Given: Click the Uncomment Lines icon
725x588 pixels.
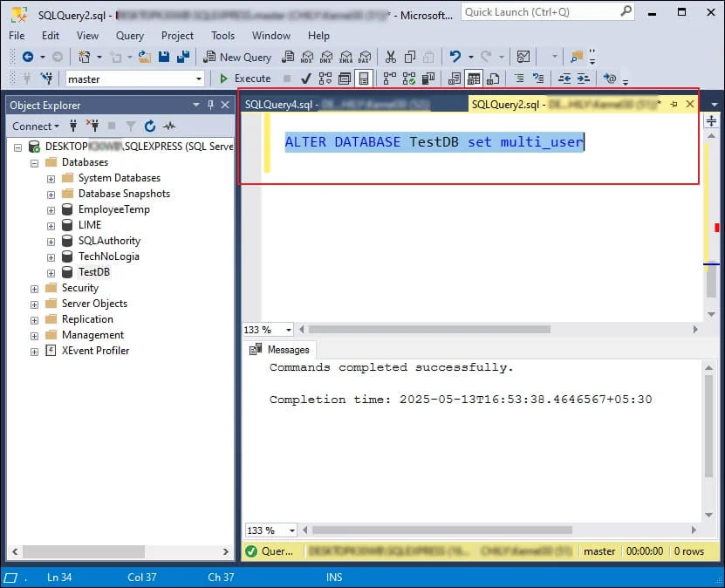Looking at the screenshot, I should point(538,79).
